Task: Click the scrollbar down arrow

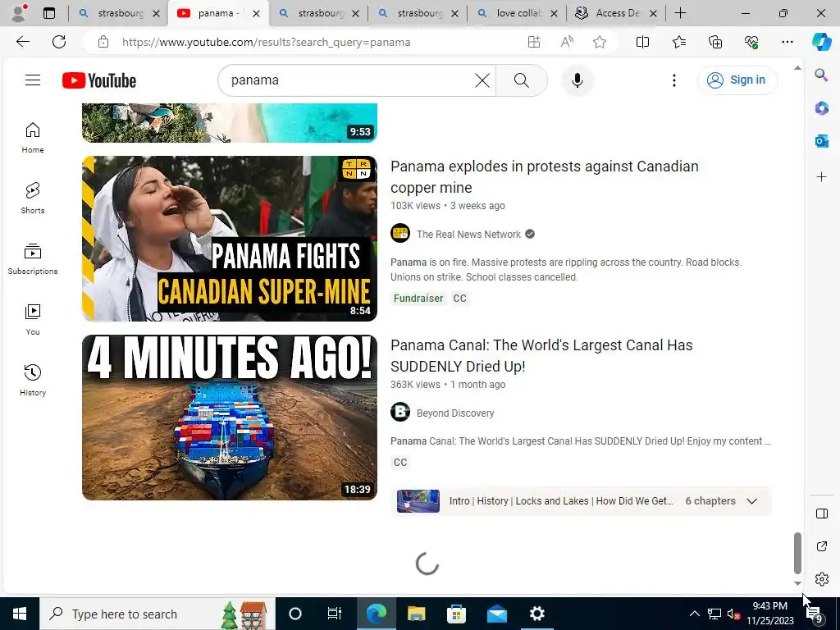Action: (797, 583)
